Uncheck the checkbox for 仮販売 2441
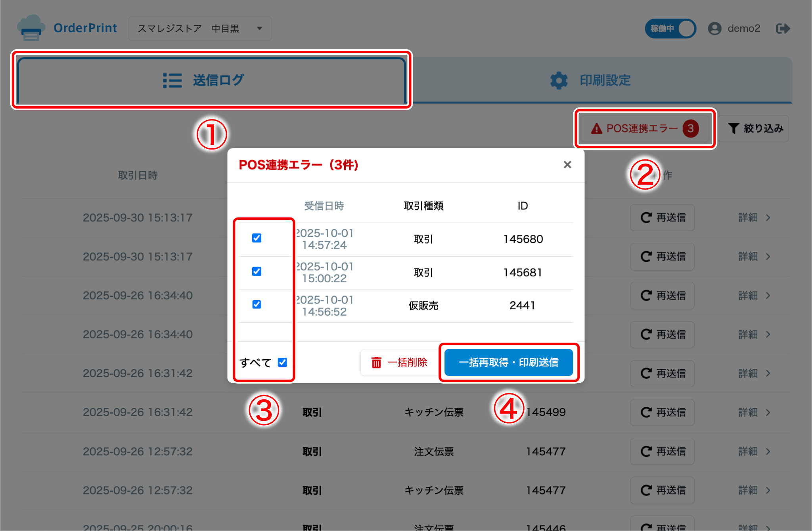812x531 pixels. click(x=257, y=305)
